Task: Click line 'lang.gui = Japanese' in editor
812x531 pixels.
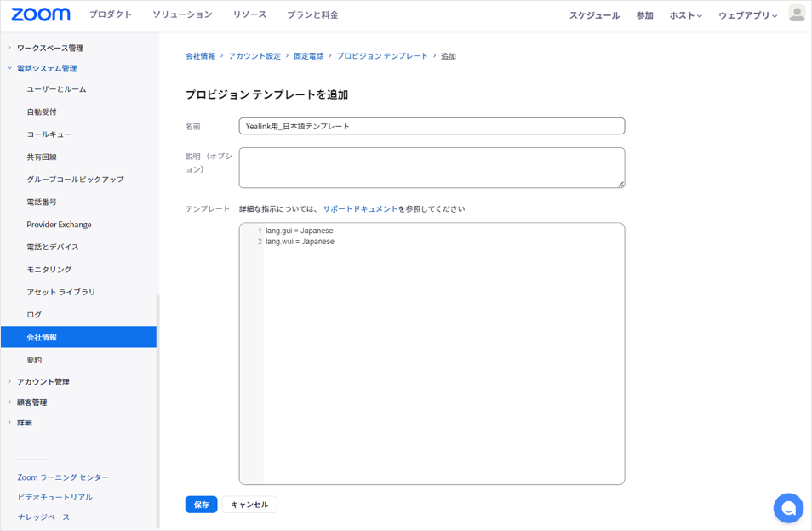Action: [300, 231]
